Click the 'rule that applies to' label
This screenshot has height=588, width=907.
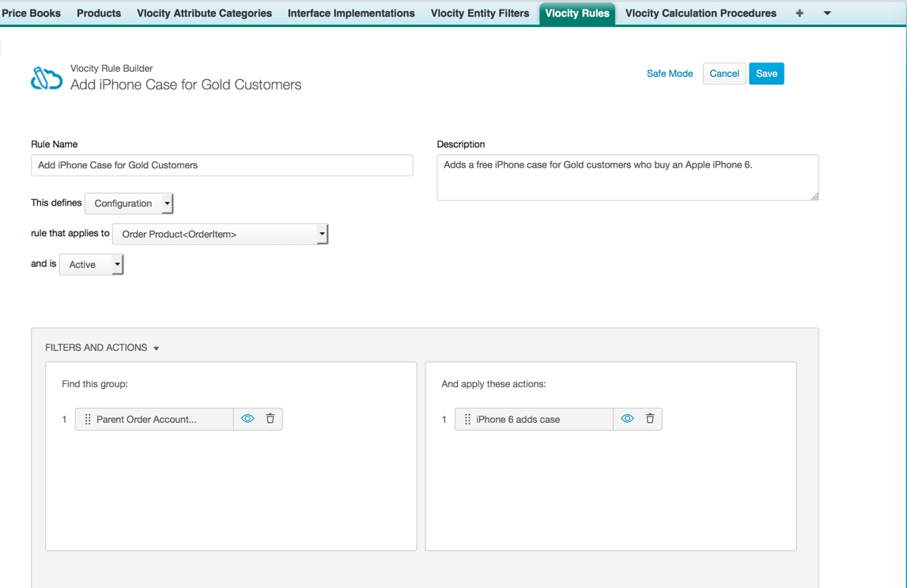click(70, 233)
